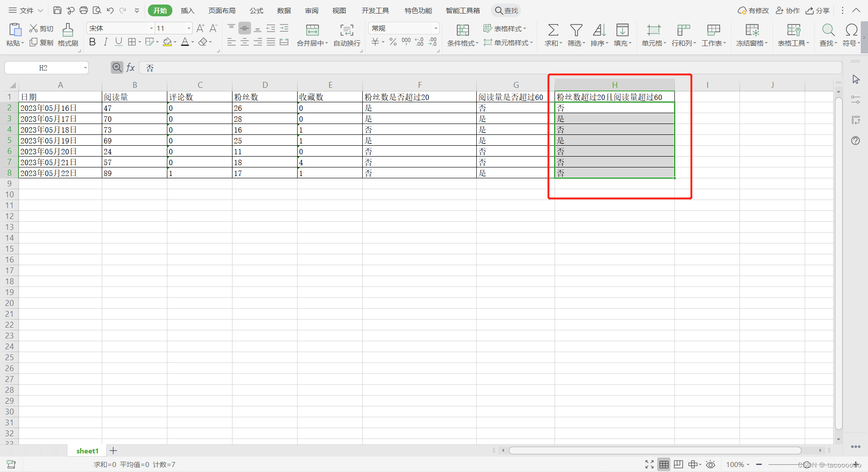Click 协作 collaborate button
Viewport: 868px width, 472px height.
(x=788, y=10)
